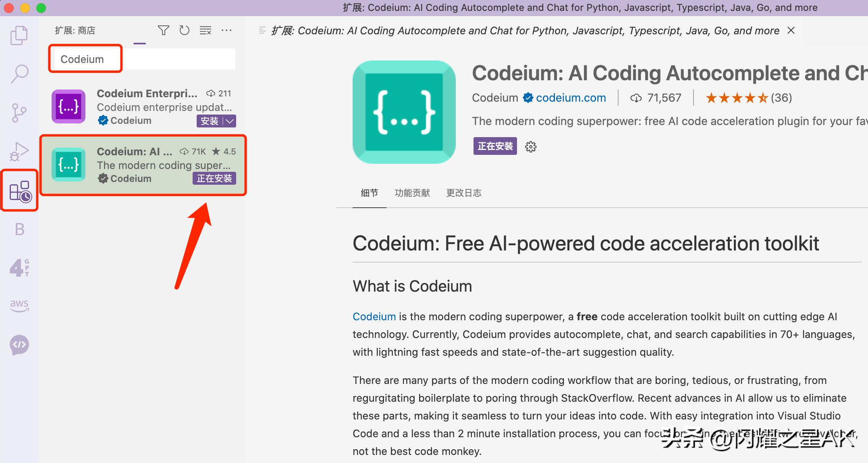
Task: Open Codeium extension settings gear
Action: (531, 146)
